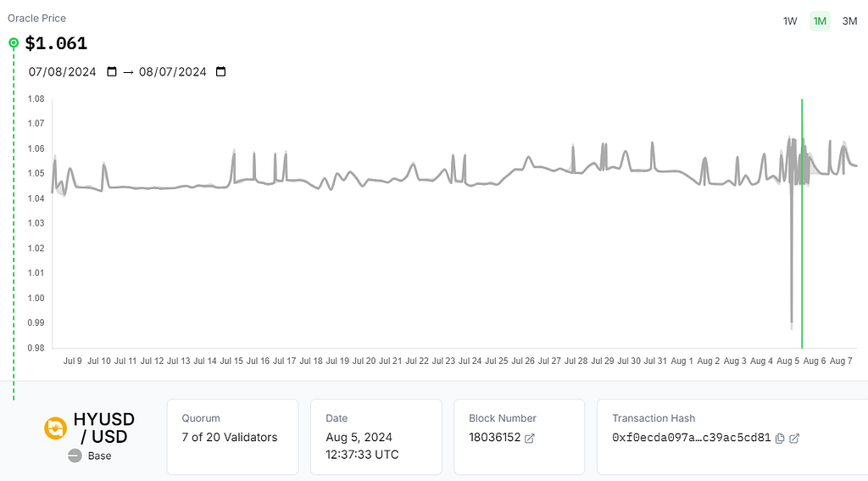Switch to the 3M time range
Screen dimensions: 868x481
849,21
